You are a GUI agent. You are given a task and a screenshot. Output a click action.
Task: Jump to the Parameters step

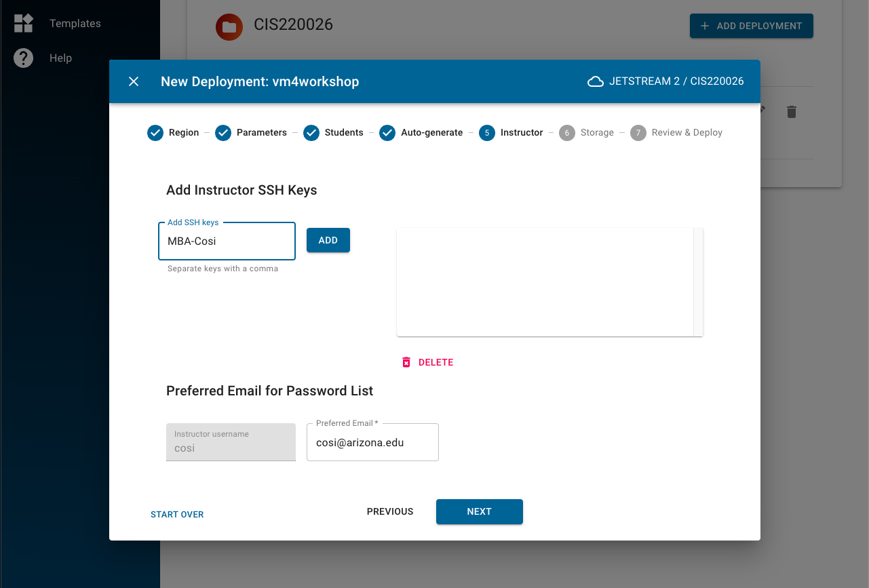[223, 133]
